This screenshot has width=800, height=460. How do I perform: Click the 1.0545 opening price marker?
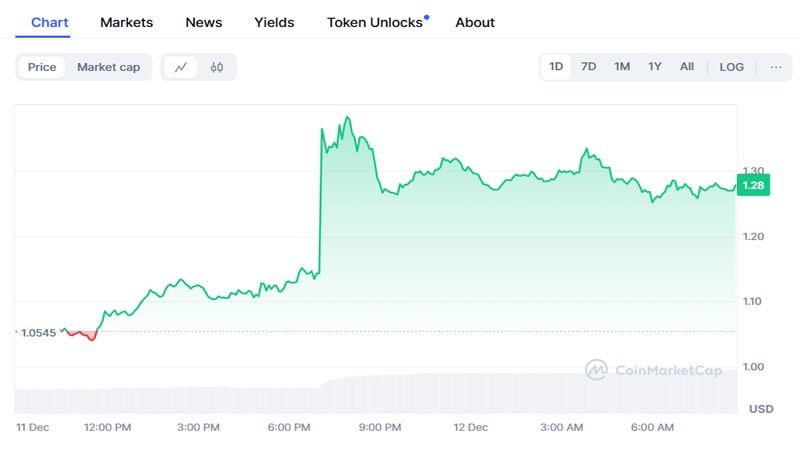click(x=38, y=332)
